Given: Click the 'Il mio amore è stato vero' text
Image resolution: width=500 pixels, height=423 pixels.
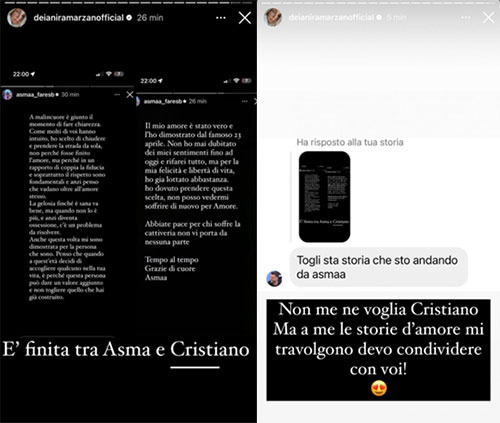Looking at the screenshot, I should [x=189, y=126].
